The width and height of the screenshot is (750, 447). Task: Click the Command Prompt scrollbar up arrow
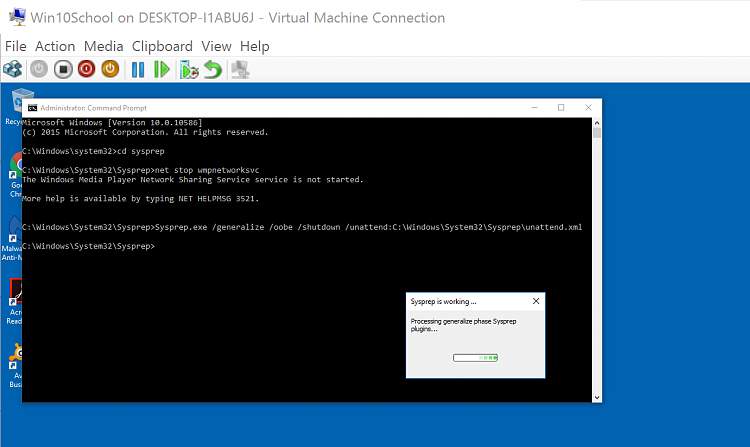597,122
